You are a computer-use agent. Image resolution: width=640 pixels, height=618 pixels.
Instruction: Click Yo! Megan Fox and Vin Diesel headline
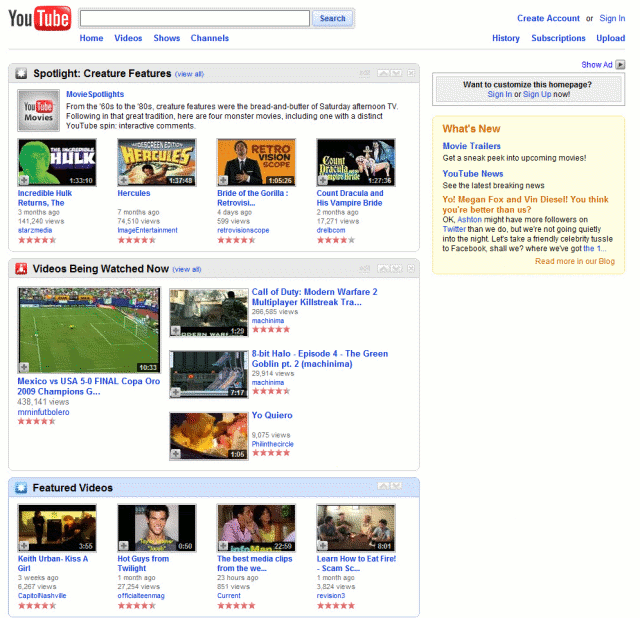click(x=526, y=205)
